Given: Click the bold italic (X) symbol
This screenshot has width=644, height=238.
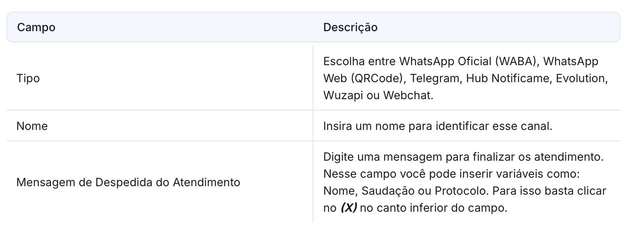Looking at the screenshot, I should 349,208.
